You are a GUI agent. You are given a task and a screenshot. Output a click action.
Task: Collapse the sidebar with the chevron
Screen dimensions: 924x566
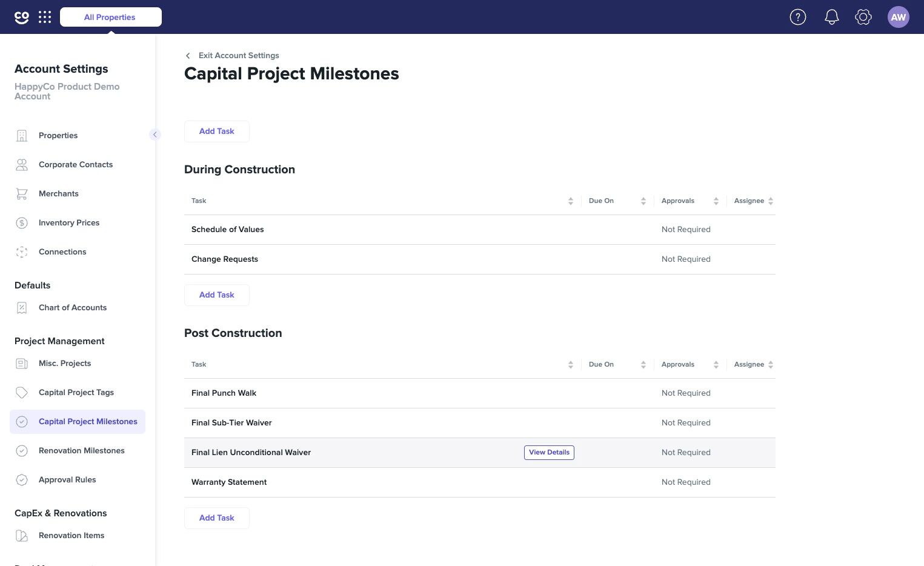155,135
